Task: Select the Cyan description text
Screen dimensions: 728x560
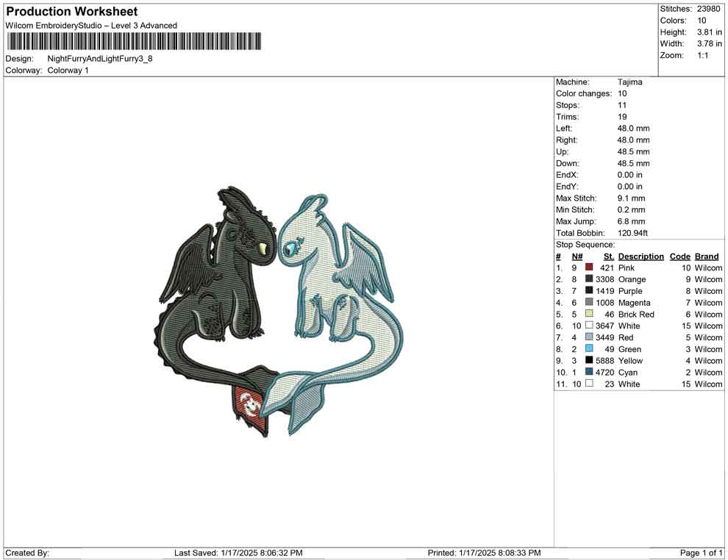Action: [628, 372]
